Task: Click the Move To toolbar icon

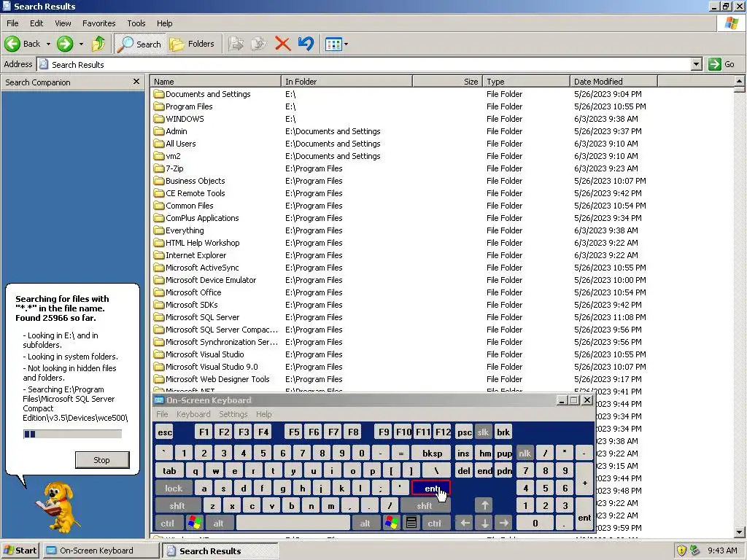Action: click(x=236, y=44)
